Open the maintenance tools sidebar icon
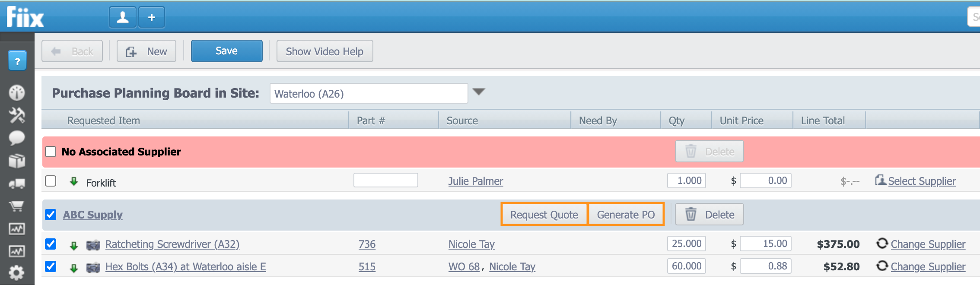Screen dimensions: 980x285 (x=17, y=115)
